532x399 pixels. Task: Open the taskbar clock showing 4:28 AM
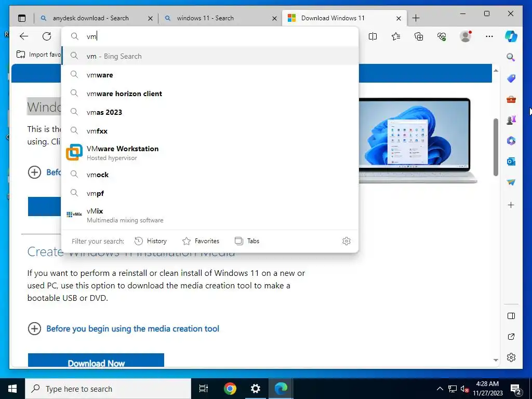coord(487,389)
